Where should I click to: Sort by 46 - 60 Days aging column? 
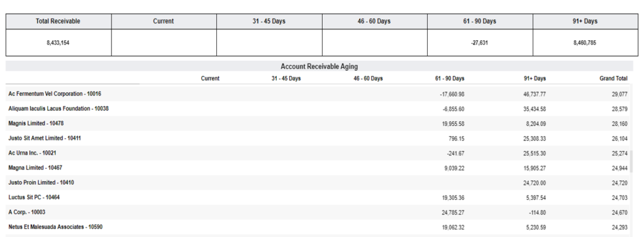[368, 79]
